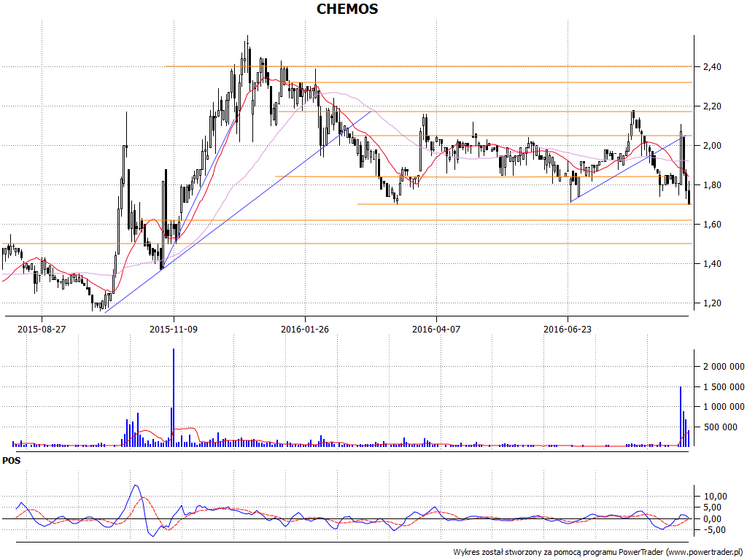
Task: Click the 1 500 000 volume spike at chart end
Action: [x=681, y=416]
